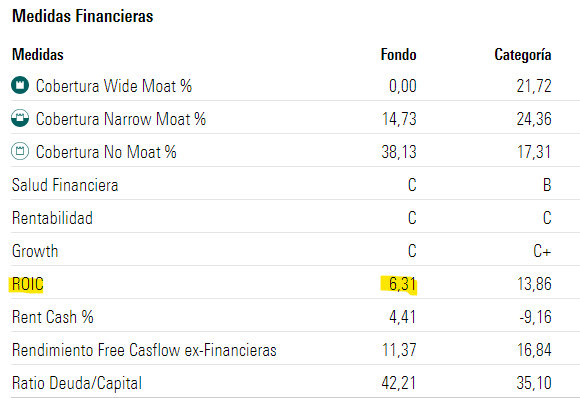The height and width of the screenshot is (398, 580).
Task: Select the Cobertura Wide Moat % label
Action: [x=114, y=86]
